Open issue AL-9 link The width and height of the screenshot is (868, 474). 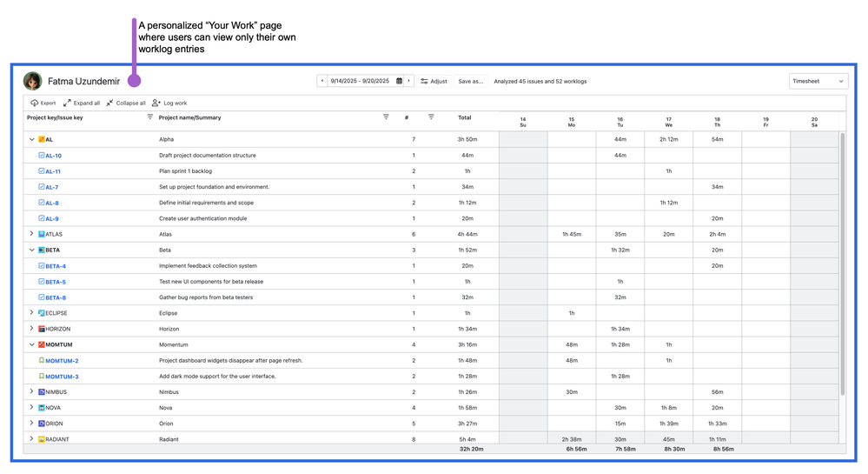(x=51, y=219)
